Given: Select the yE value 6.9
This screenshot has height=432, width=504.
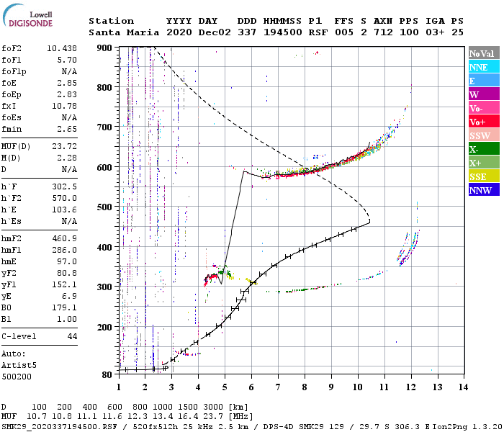Looking at the screenshot, I should [69, 297].
